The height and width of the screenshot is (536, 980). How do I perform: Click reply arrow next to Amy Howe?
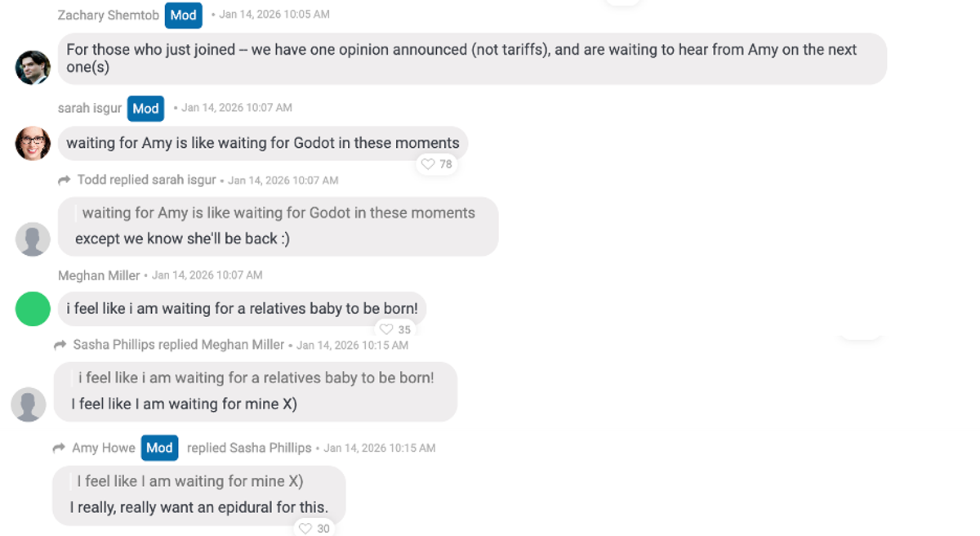coord(59,448)
